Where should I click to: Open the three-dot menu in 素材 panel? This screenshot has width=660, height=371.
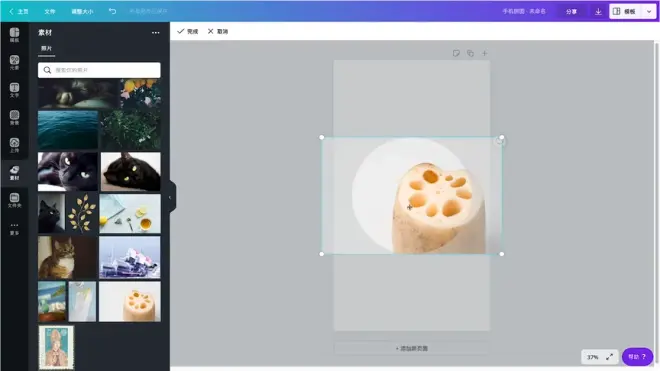click(x=156, y=33)
